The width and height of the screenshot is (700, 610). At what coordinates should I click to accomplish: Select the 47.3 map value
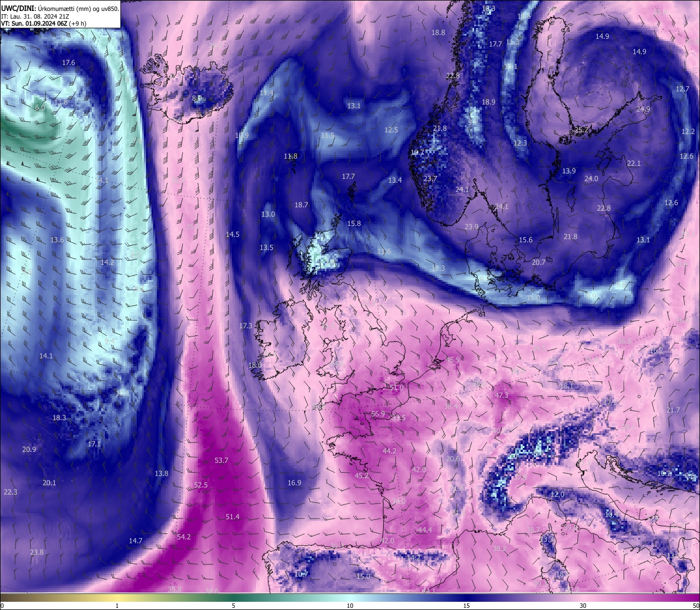click(501, 396)
